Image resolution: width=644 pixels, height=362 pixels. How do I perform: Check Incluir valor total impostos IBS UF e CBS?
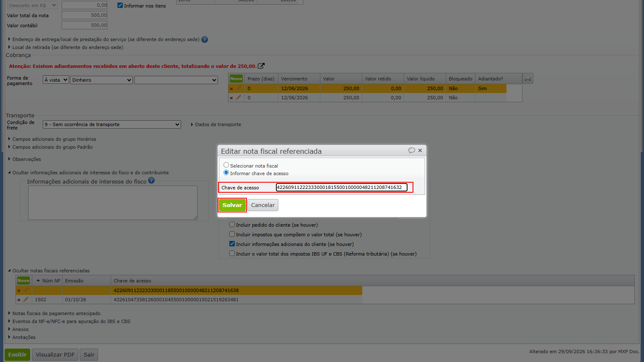point(232,253)
